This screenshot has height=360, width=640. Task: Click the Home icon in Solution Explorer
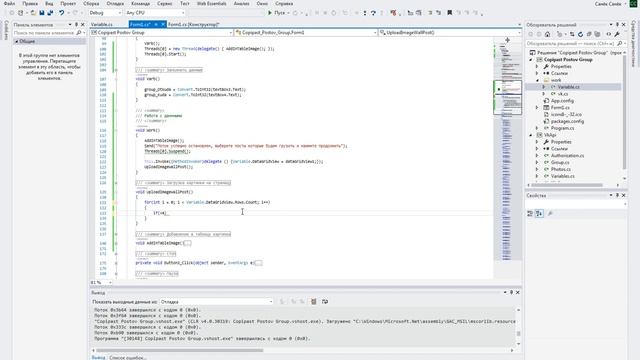(547, 34)
